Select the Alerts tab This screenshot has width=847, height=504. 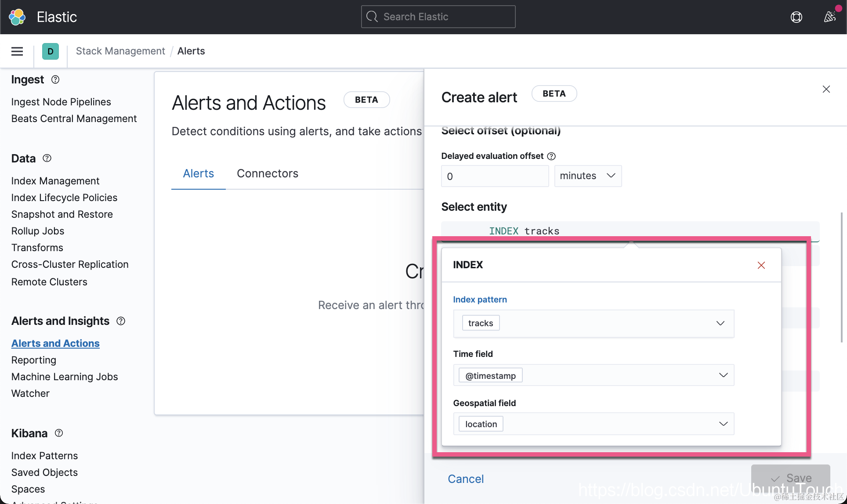(x=198, y=173)
